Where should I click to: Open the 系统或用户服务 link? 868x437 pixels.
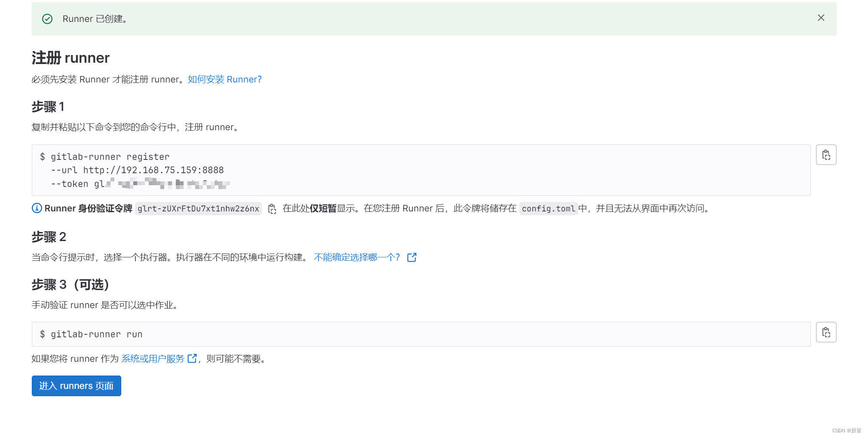coord(153,358)
